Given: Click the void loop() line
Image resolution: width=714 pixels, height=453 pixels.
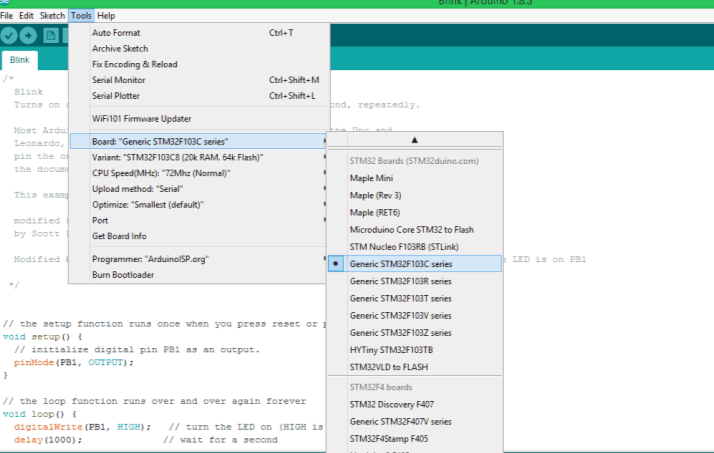Looking at the screenshot, I should click(40, 414).
